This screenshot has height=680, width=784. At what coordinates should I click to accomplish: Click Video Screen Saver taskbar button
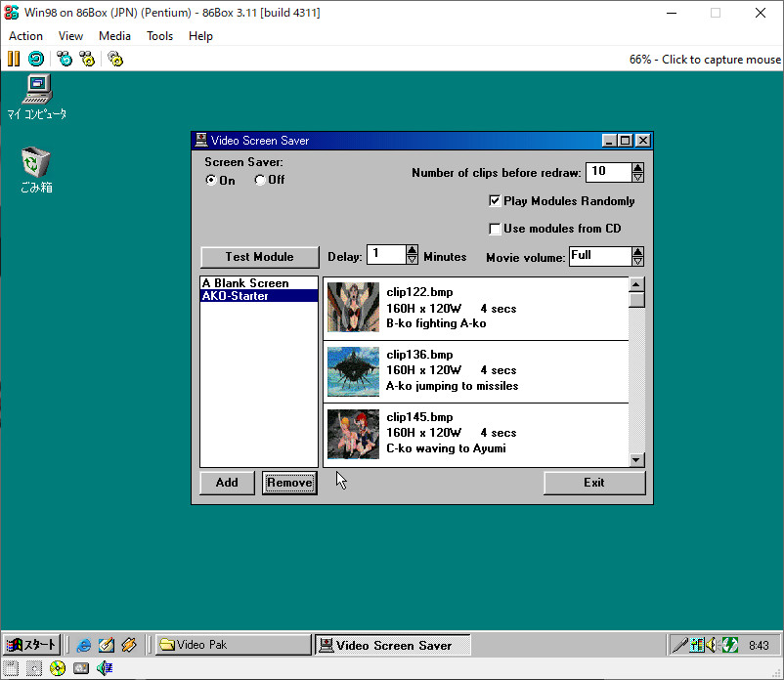pos(393,645)
